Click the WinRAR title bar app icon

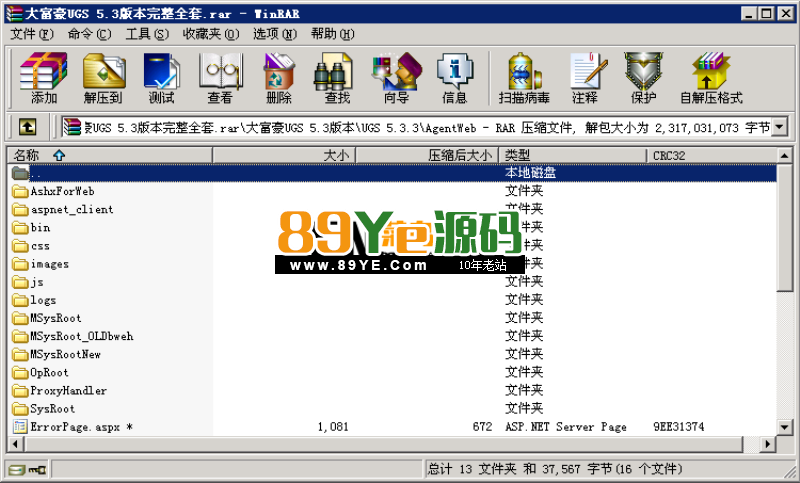[14, 13]
